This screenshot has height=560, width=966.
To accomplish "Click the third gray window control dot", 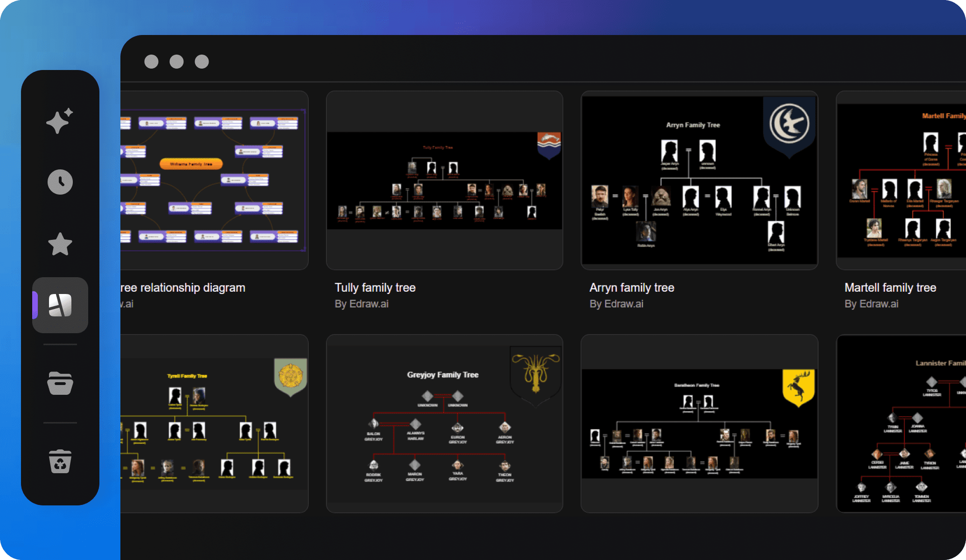I will (x=202, y=62).
